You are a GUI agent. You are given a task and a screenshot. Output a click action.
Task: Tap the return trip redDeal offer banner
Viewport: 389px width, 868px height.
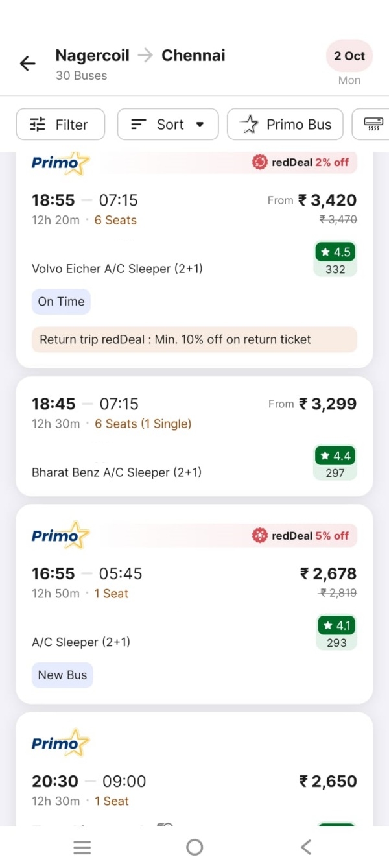tap(194, 339)
